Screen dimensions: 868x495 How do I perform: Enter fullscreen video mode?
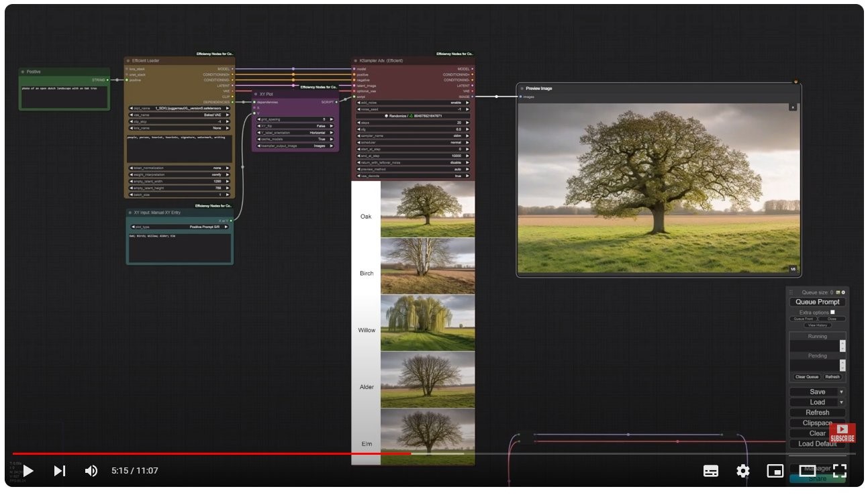(840, 471)
